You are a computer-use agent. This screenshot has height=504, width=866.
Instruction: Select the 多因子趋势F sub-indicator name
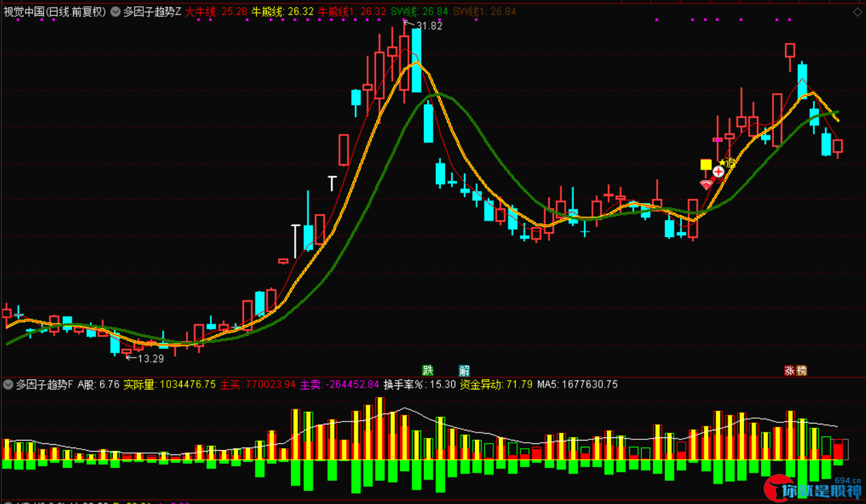(44, 384)
